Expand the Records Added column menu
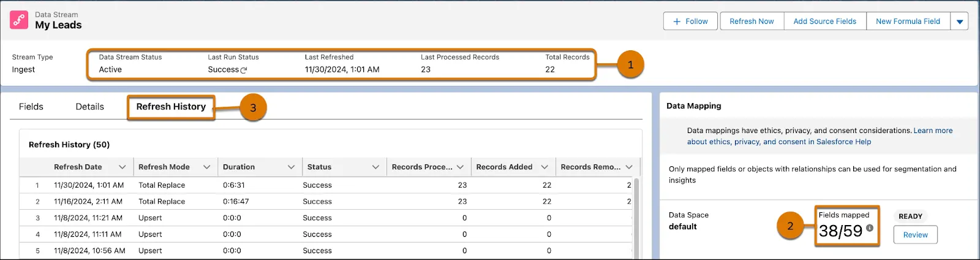The width and height of the screenshot is (980, 260). coord(545,167)
